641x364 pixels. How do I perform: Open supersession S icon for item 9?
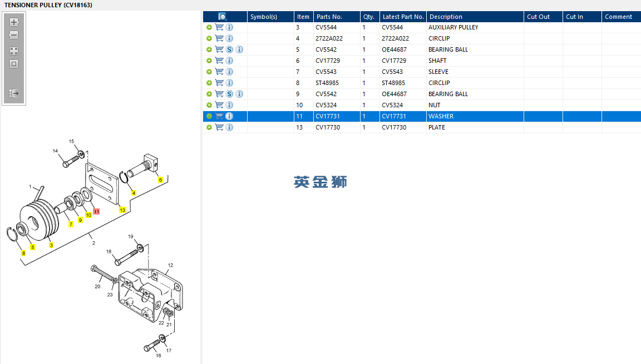click(x=229, y=94)
